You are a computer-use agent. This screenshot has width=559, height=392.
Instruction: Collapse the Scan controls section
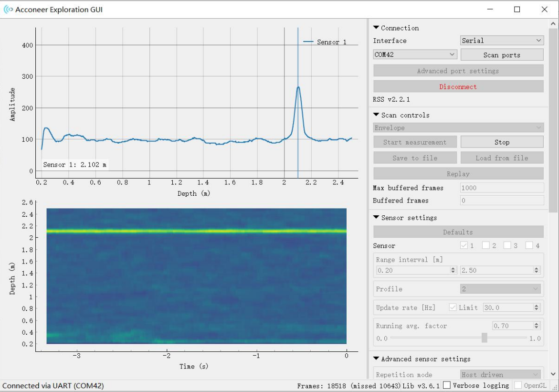pyautogui.click(x=376, y=115)
